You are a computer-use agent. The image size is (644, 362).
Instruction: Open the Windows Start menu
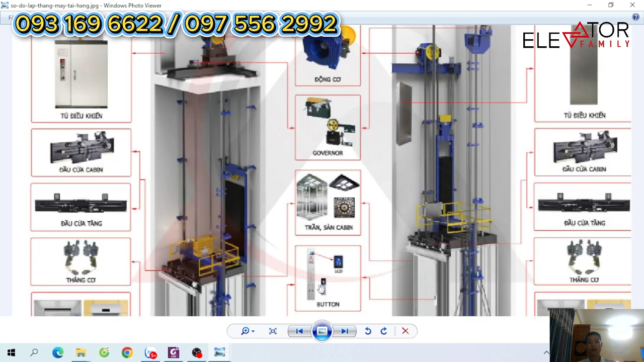coord(11,353)
